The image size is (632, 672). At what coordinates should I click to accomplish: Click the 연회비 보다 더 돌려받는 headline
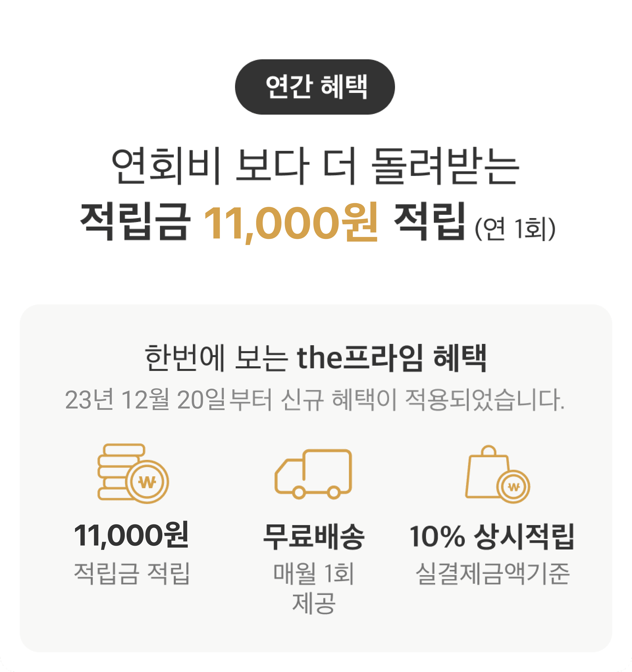click(x=315, y=166)
